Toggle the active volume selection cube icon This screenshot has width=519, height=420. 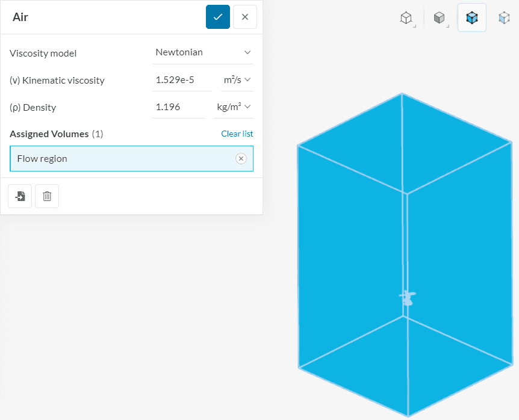[471, 18]
